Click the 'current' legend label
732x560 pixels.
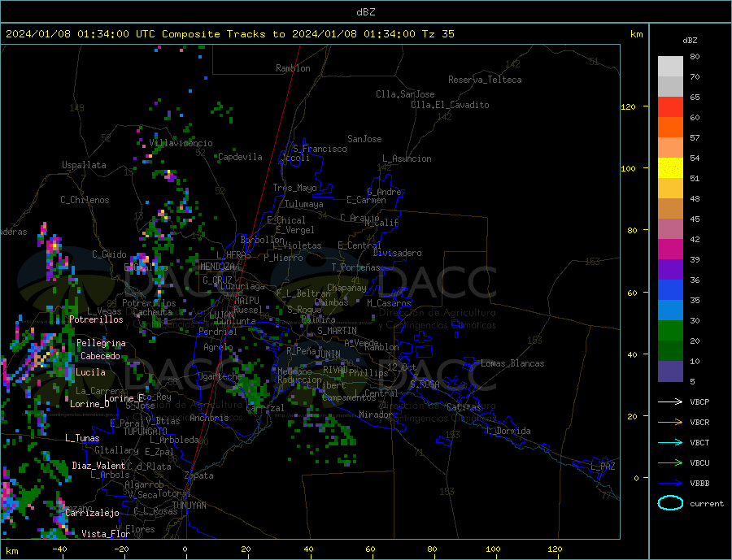(x=706, y=504)
